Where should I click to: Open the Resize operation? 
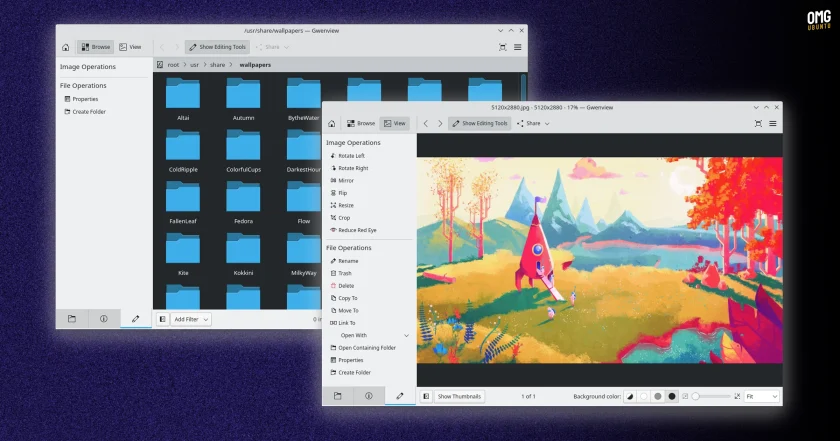341,205
